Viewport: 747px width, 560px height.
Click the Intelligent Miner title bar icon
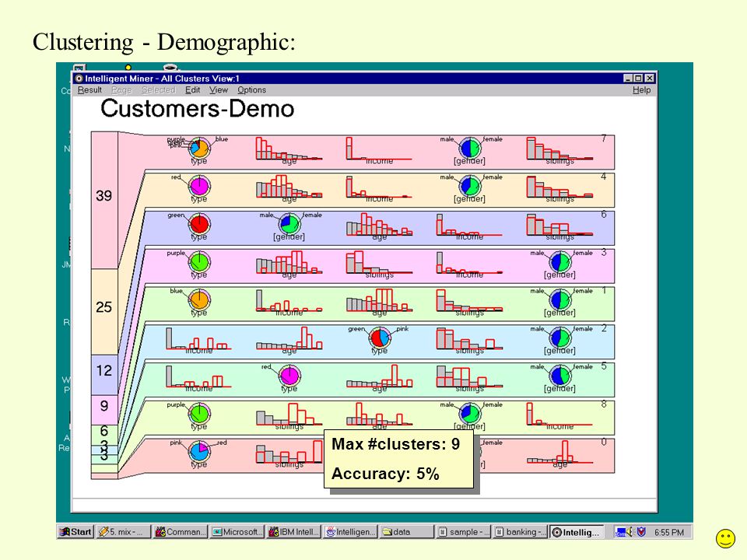coord(79,78)
